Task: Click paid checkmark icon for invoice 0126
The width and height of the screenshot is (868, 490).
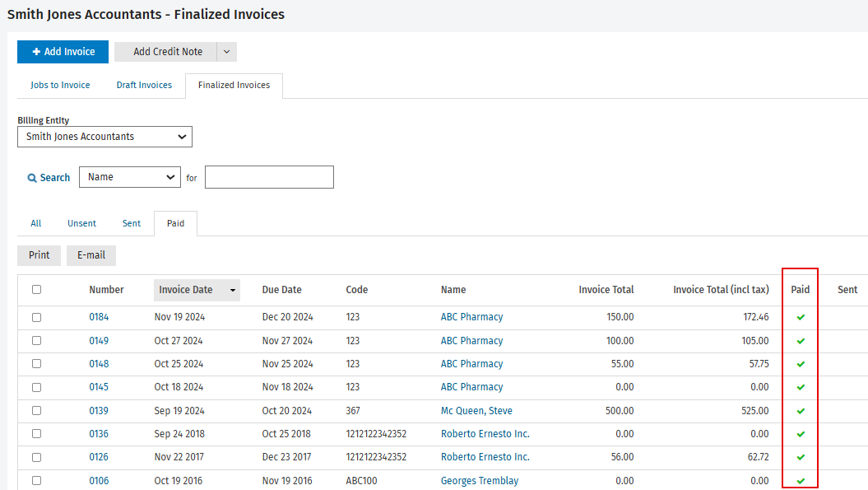Action: [801, 458]
